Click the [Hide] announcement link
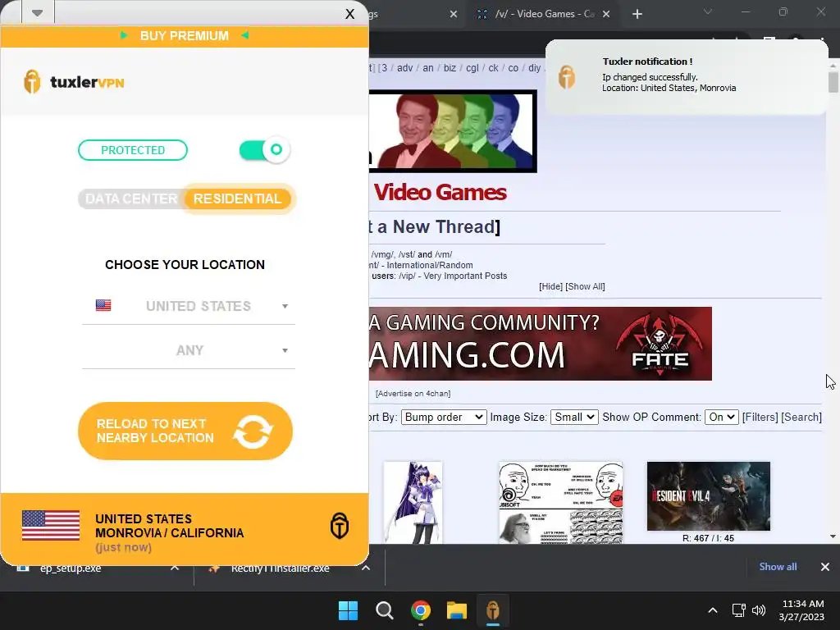This screenshot has height=630, width=840. click(x=550, y=286)
